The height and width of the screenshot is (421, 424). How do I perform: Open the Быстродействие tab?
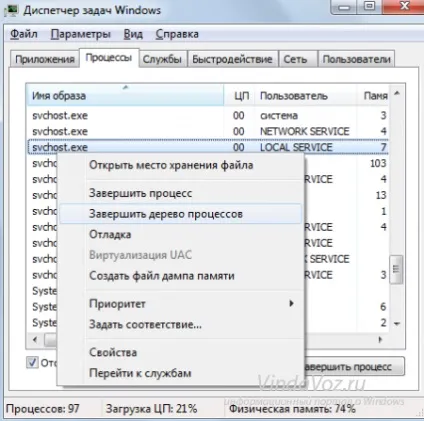(x=232, y=59)
